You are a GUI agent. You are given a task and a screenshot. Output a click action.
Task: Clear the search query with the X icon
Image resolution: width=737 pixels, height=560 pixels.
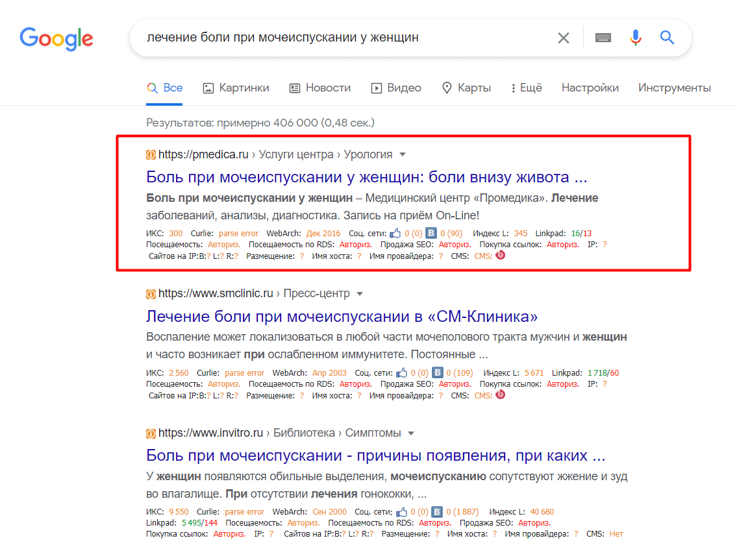563,38
